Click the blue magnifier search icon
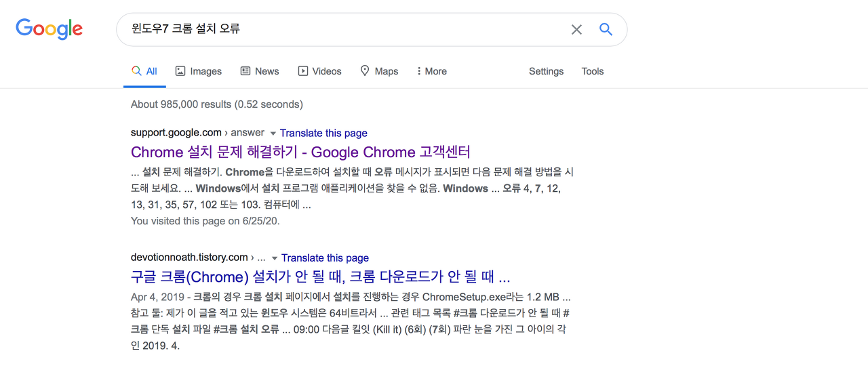Screen dimensions: 868x370 (606, 29)
